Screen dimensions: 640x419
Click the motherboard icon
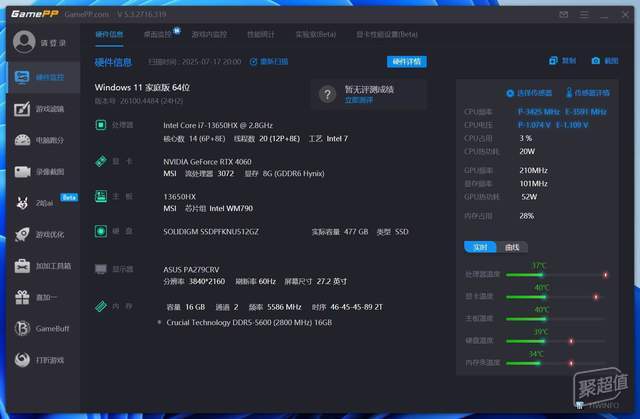101,196
